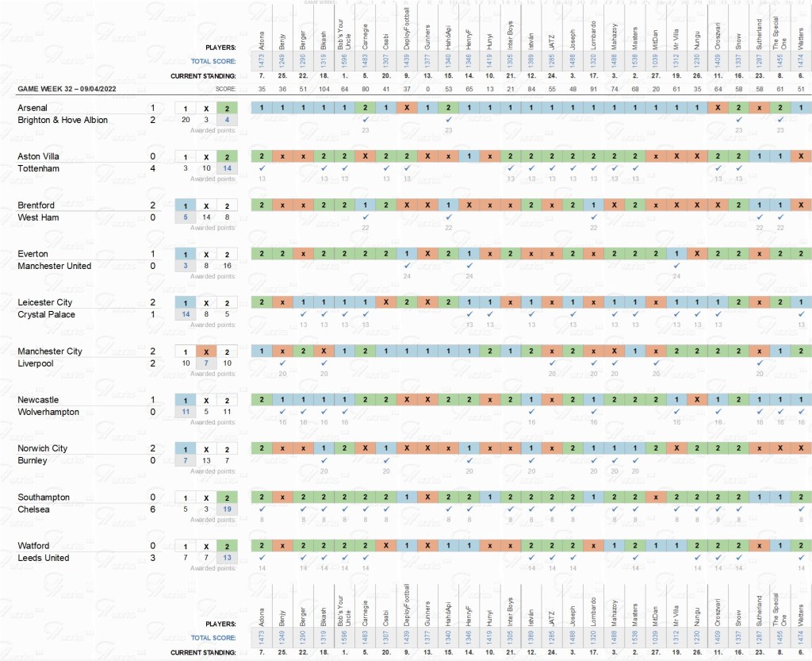Viewport: 812px width, 661px height.
Task: Click the Brighton & Hove Albion team name
Action: (x=63, y=120)
